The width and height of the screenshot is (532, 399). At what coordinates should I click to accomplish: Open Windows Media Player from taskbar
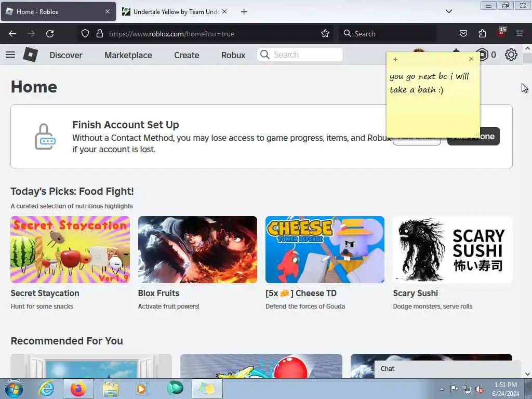point(141,389)
